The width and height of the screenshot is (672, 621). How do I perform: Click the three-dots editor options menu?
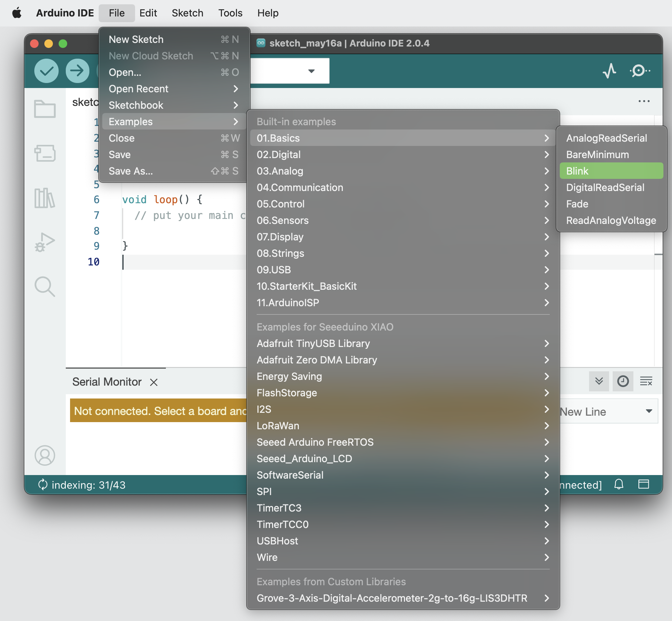[x=644, y=101]
